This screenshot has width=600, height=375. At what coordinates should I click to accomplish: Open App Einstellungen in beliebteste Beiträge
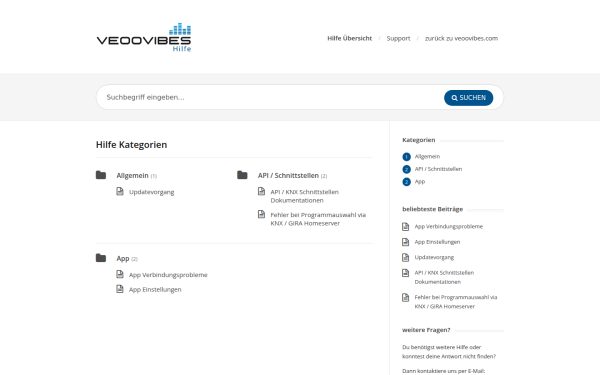437,242
